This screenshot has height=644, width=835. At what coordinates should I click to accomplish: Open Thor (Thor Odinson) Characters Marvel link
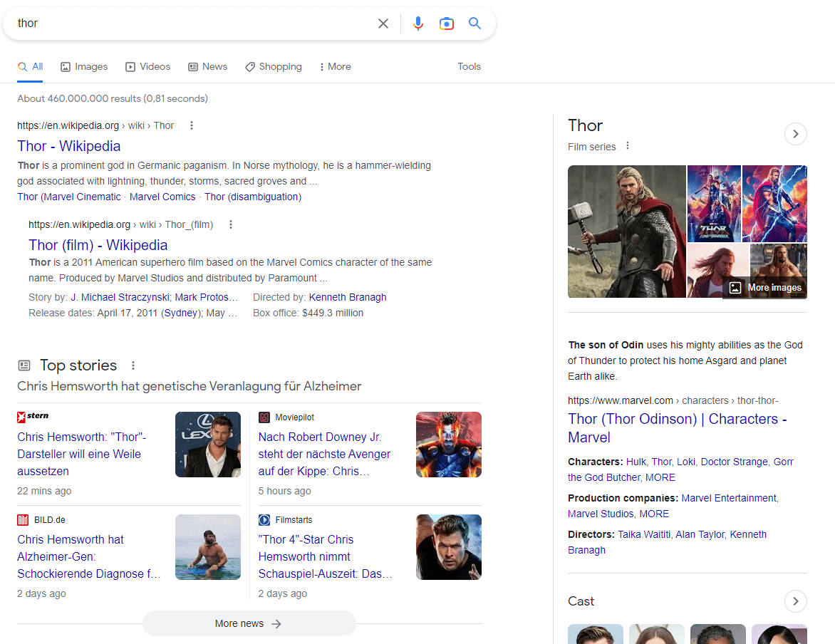coord(678,428)
